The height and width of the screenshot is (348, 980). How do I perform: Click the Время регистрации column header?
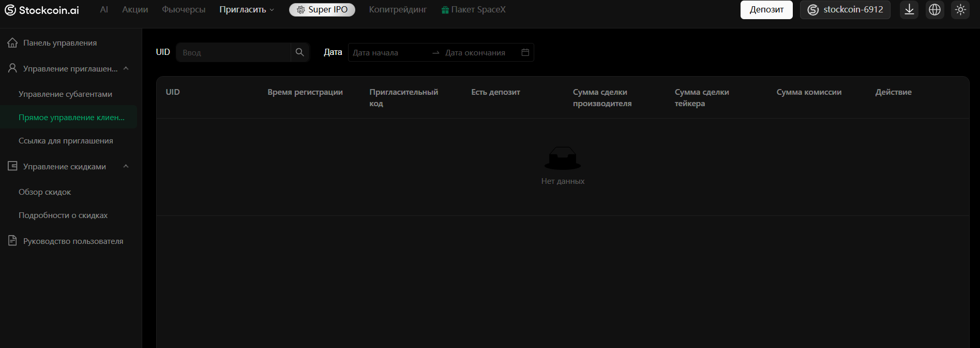(x=305, y=92)
